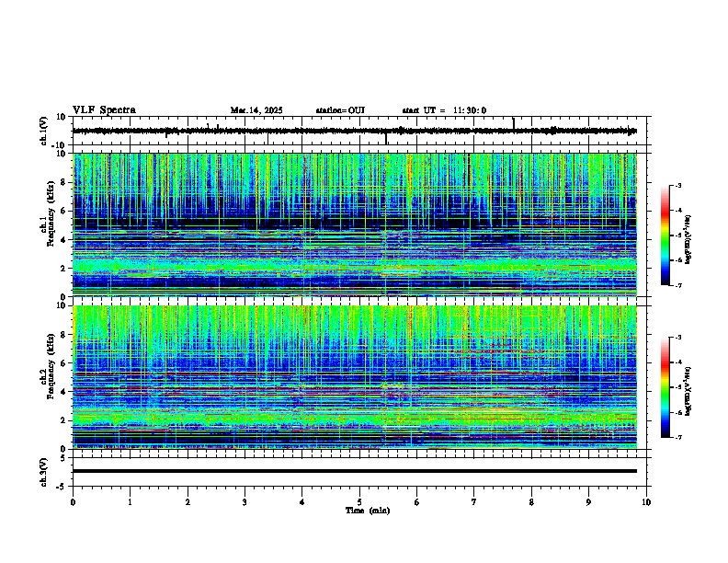Click the "-7" label on ch.2 colorbar
The width and height of the screenshot is (728, 563).
(x=677, y=438)
